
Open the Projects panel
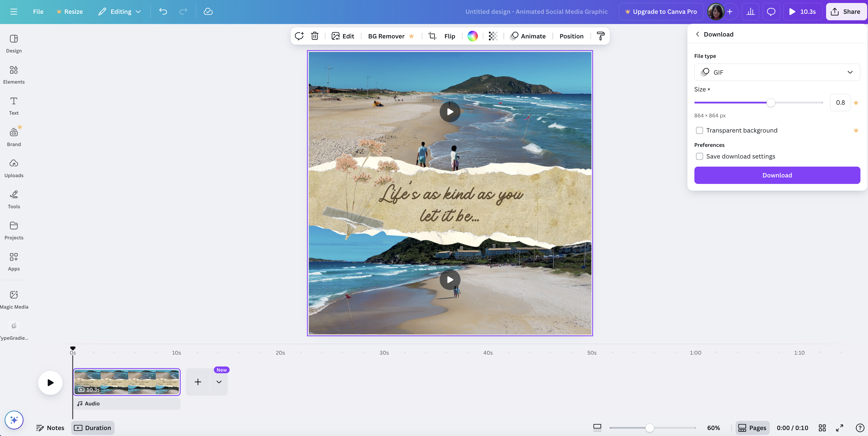(x=14, y=230)
